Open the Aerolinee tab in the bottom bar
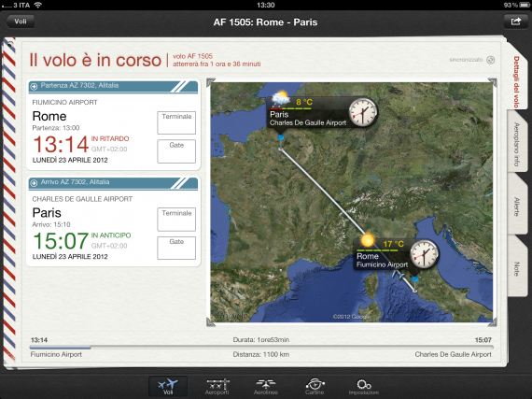This screenshot has width=532, height=399. (266, 387)
